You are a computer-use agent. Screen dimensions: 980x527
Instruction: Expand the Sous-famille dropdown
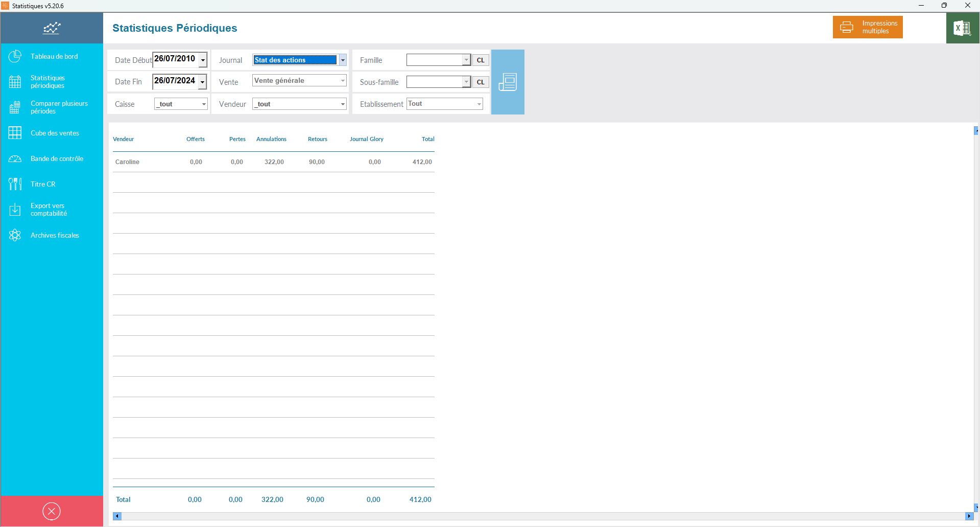pos(466,82)
